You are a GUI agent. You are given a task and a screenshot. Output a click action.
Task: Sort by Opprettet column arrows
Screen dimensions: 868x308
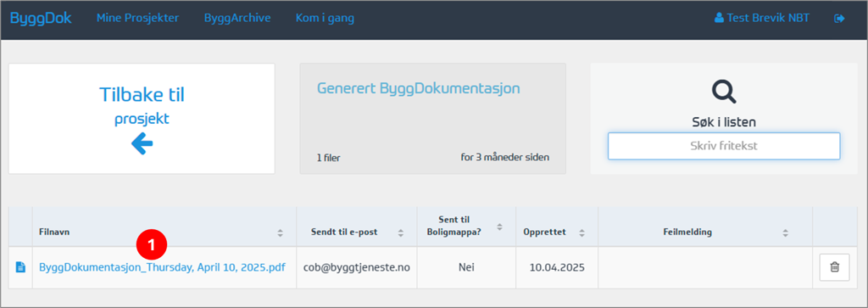tap(581, 232)
